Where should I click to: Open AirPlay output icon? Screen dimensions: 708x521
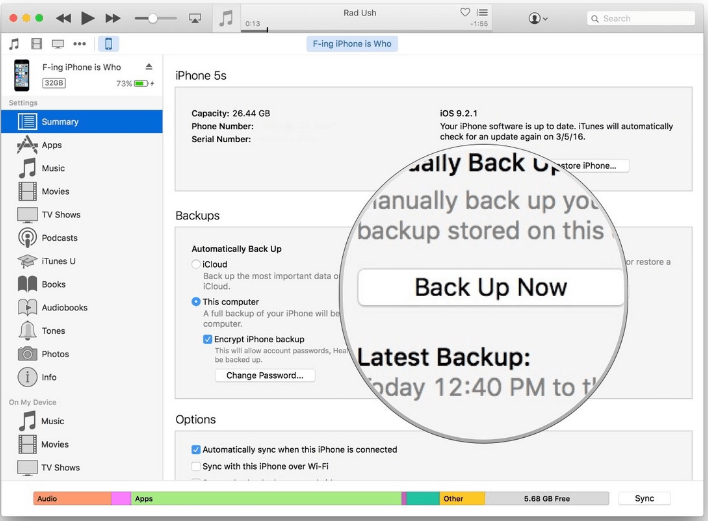[x=194, y=18]
